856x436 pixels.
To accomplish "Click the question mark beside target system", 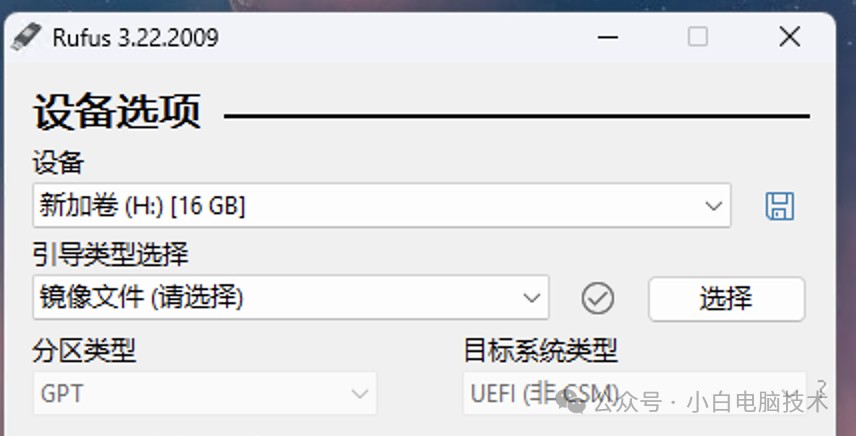I will pyautogui.click(x=822, y=387).
